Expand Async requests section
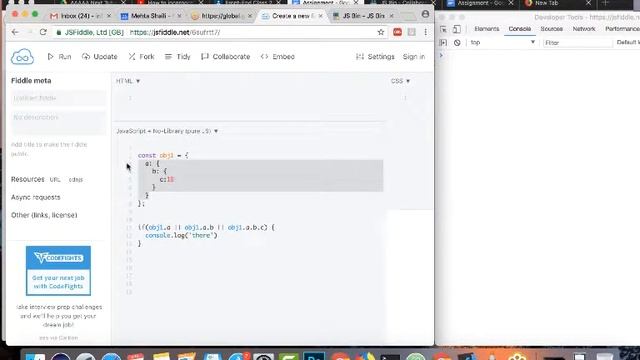The image size is (640, 360). tap(36, 197)
